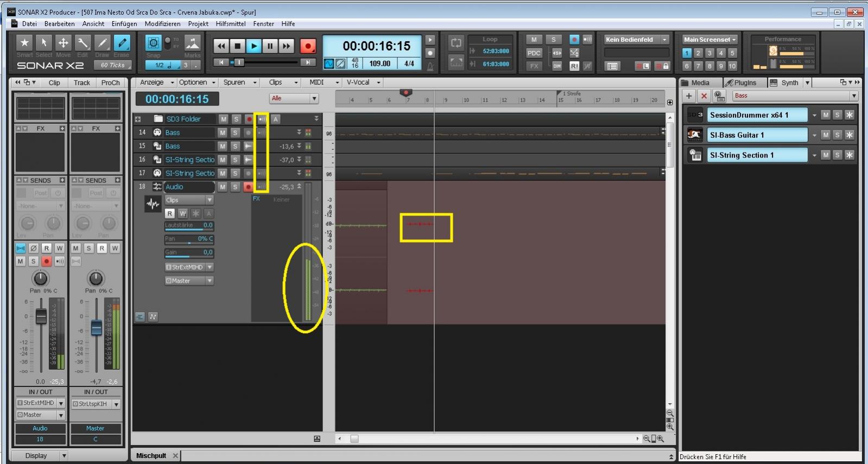Viewport: 868px width, 464px height.
Task: Switch to the PlugIns browser tab
Action: tap(745, 82)
